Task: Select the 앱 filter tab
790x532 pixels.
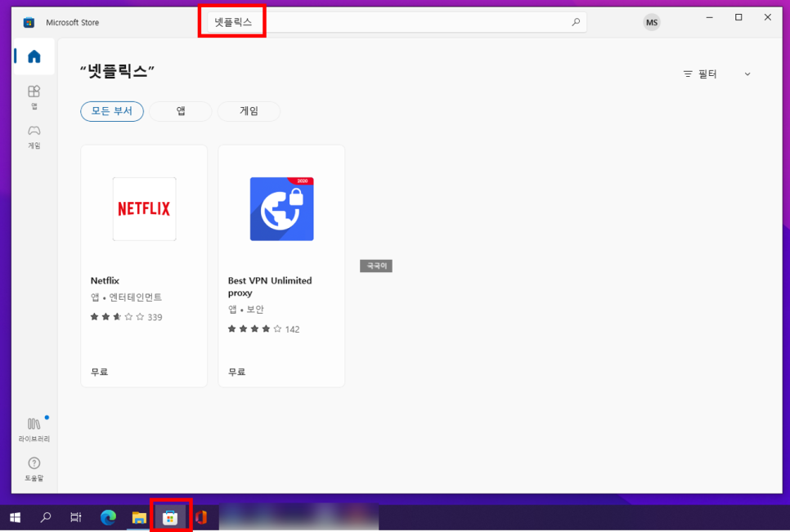Action: (181, 111)
